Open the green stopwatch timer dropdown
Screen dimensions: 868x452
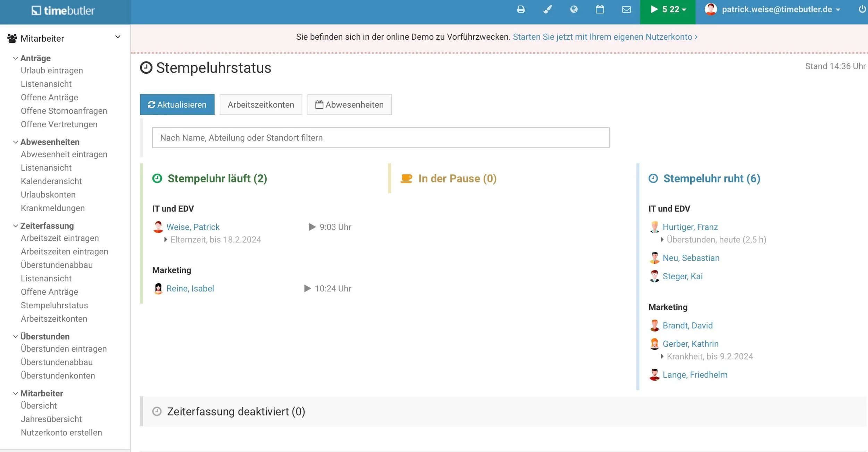click(x=668, y=10)
